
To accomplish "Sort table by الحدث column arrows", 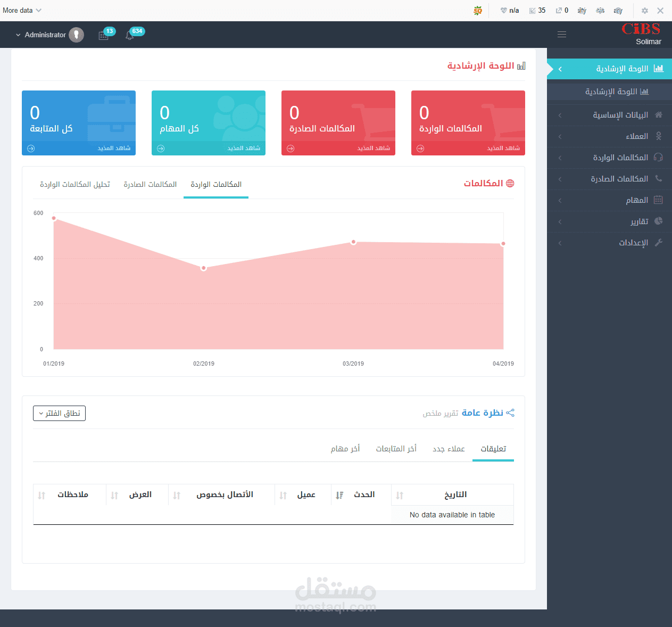I will pyautogui.click(x=339, y=496).
